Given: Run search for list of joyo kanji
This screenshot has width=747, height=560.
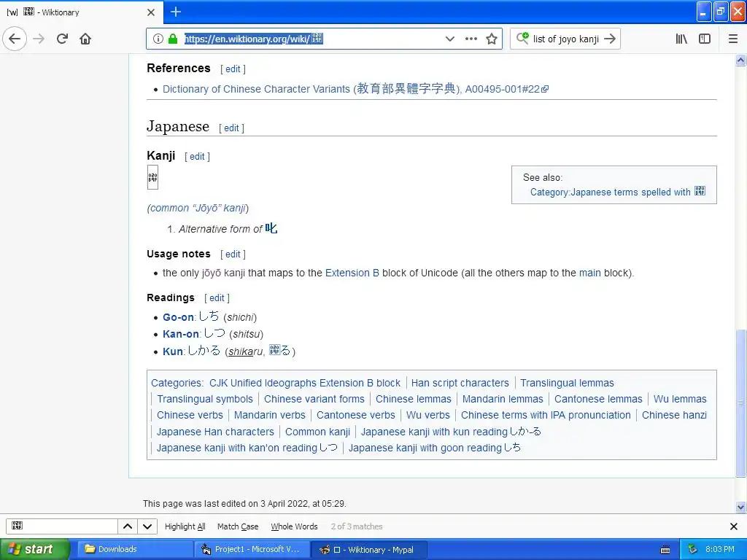Looking at the screenshot, I should click(610, 39).
